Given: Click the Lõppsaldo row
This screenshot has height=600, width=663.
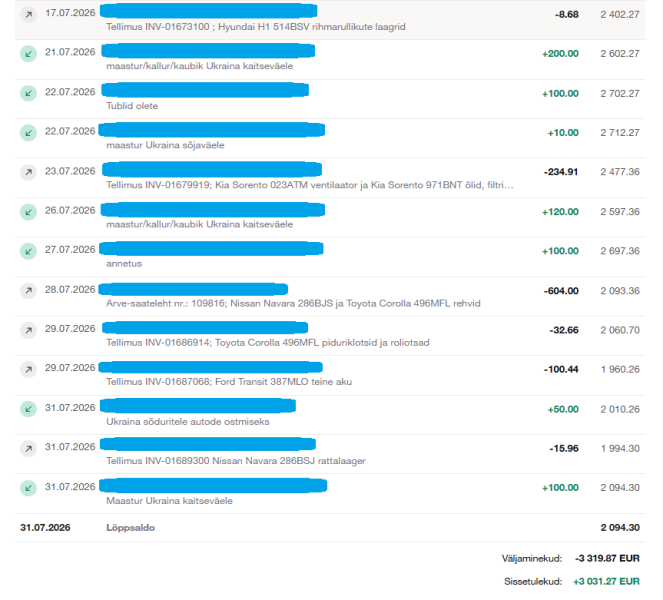Looking at the screenshot, I should coord(330,528).
